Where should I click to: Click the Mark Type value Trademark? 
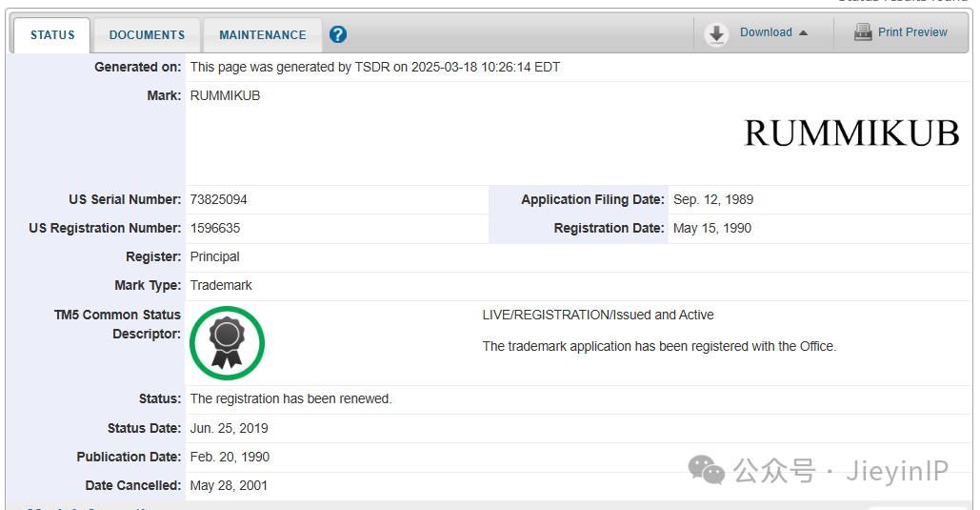[221, 285]
